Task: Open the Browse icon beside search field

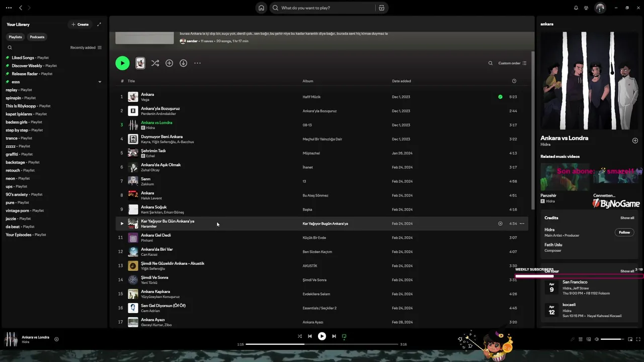Action: [381, 8]
